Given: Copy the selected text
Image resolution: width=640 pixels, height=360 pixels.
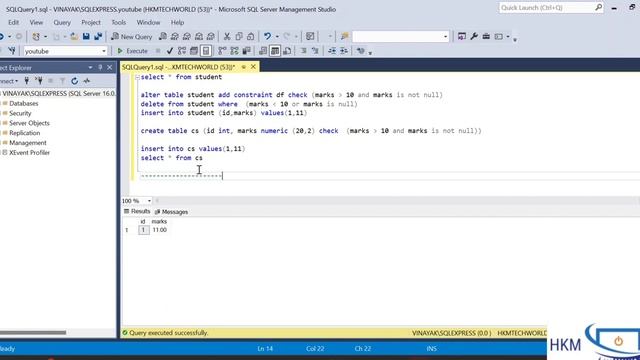Looking at the screenshot, I should [239, 37].
